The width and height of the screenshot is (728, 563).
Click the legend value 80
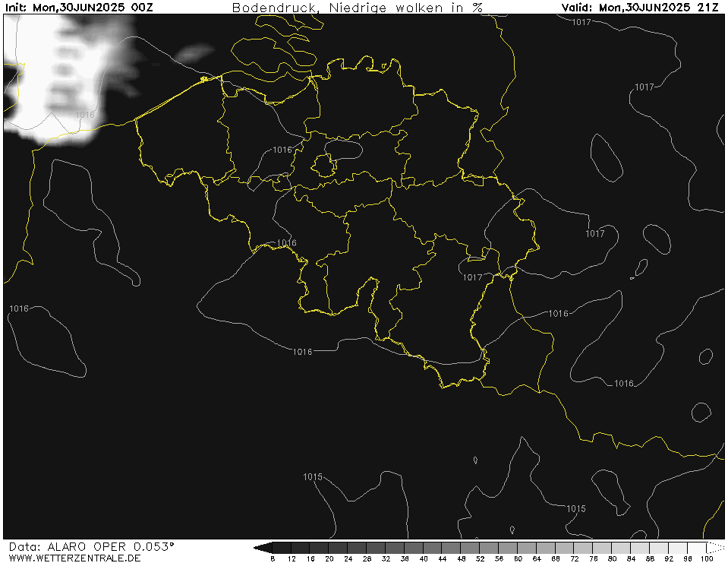tap(613, 558)
